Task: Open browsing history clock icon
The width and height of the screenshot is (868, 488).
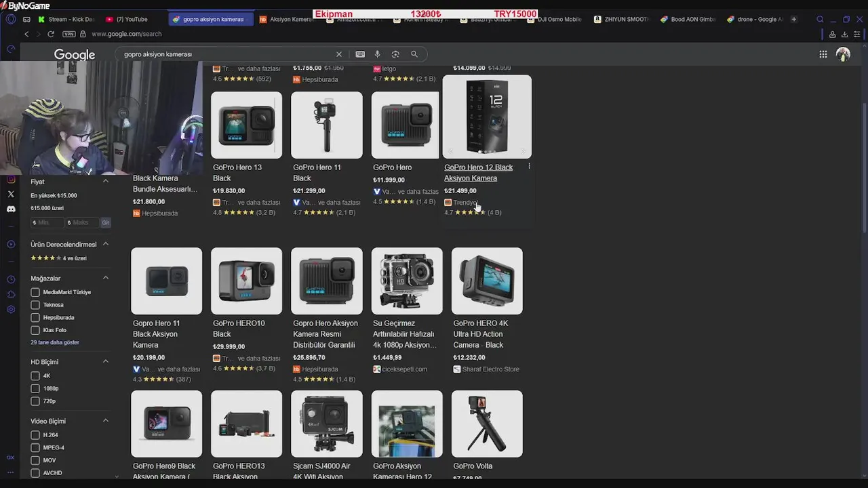Action: coord(10,279)
